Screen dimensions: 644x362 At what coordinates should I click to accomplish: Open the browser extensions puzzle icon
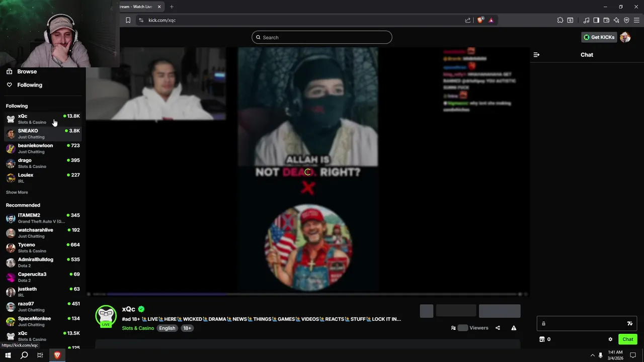pyautogui.click(x=560, y=20)
